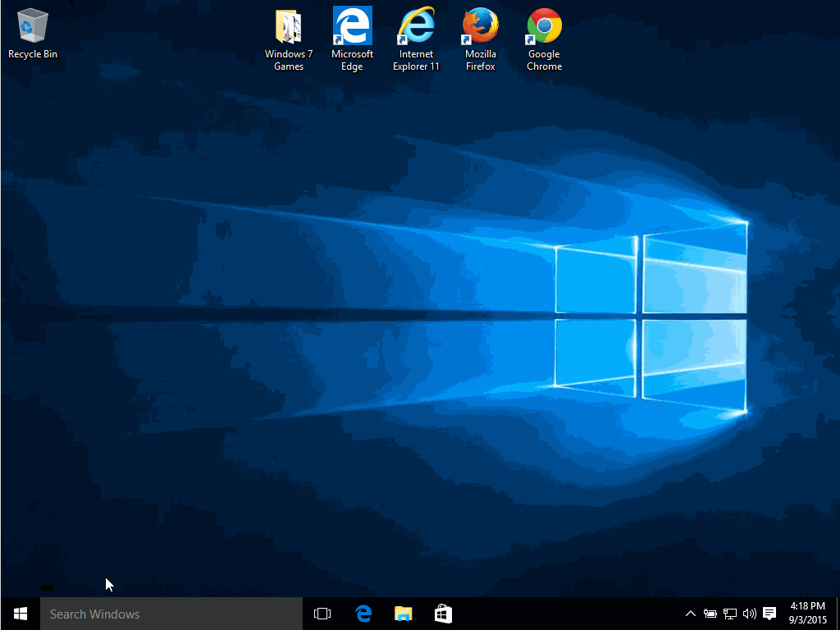
Task: Select the Google Chrome desktop shortcut
Action: point(545,39)
